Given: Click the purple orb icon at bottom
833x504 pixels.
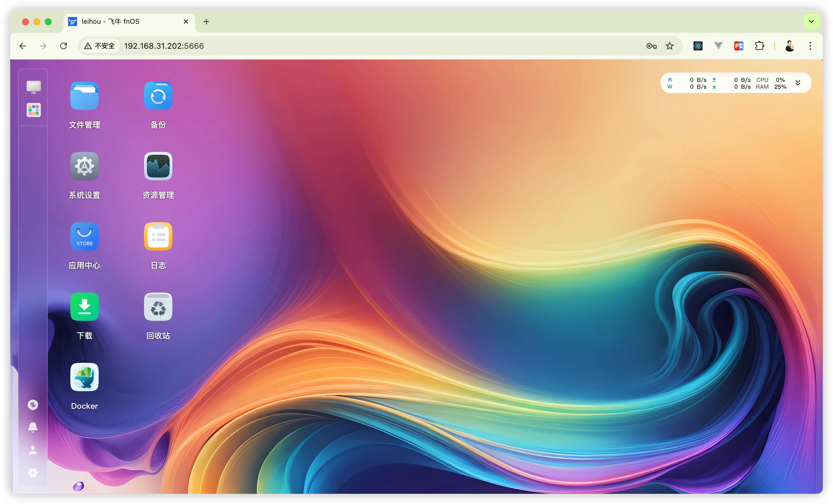Looking at the screenshot, I should 79,486.
